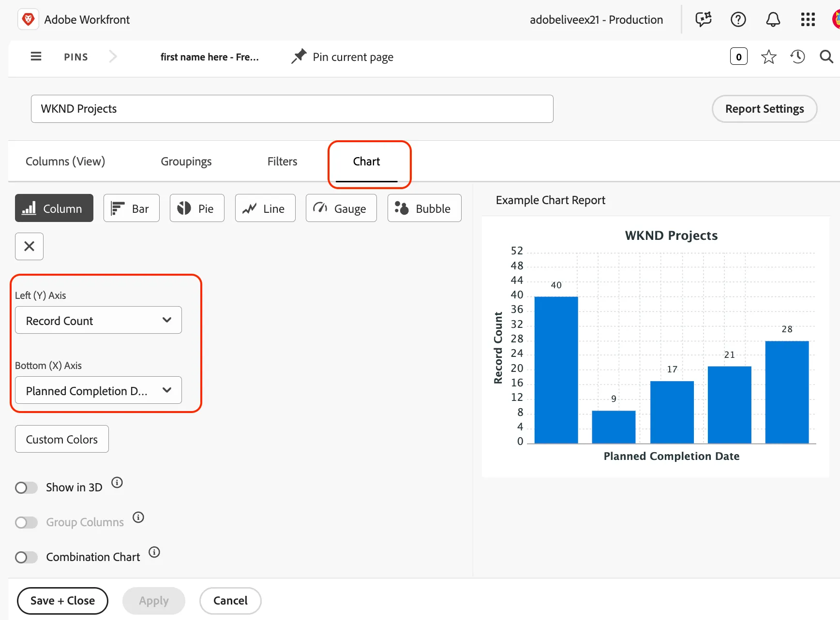Click the pushpin icon for Pin current page

coord(299,57)
